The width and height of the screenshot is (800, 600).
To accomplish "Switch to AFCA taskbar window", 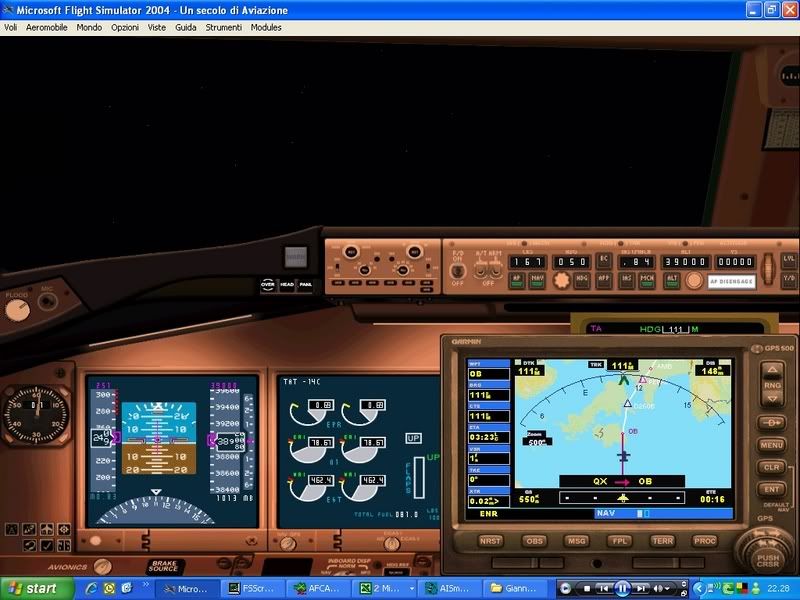I will tap(317, 589).
